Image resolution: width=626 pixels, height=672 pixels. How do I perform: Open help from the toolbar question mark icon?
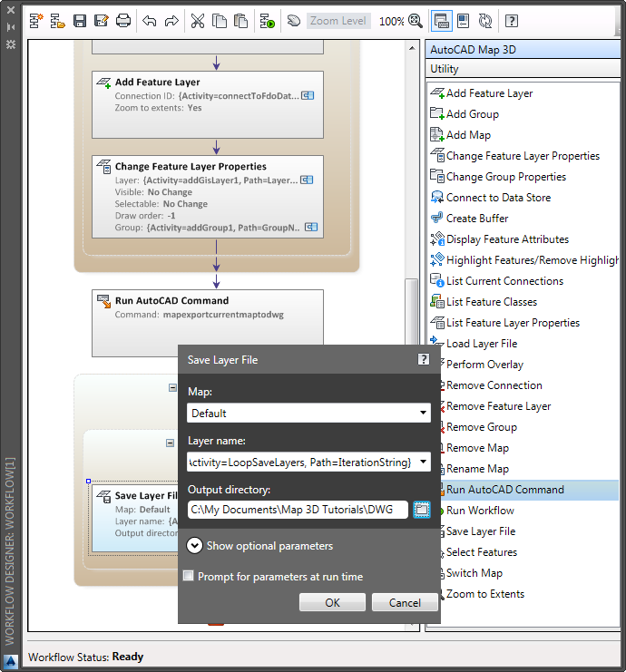[x=512, y=21]
